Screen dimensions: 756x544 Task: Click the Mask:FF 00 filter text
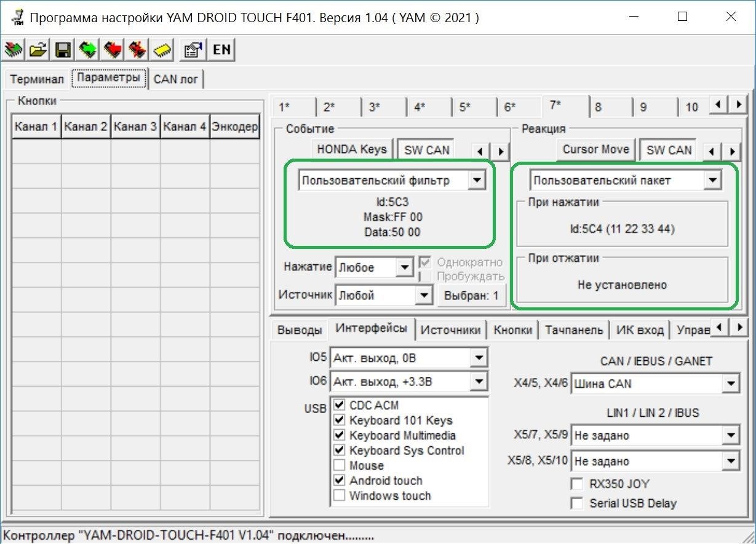coord(392,217)
